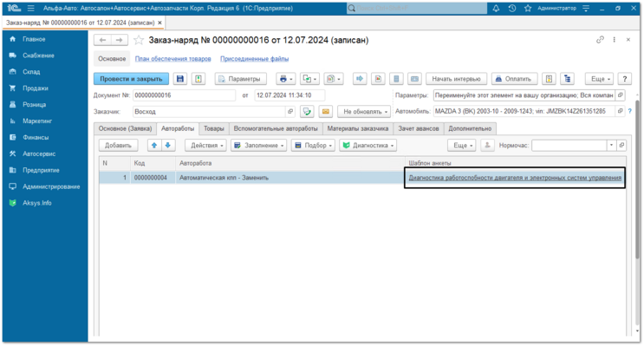Viewport: 644px width, 346px height.
Task: Open the Склад section in sidebar
Action: (x=31, y=71)
